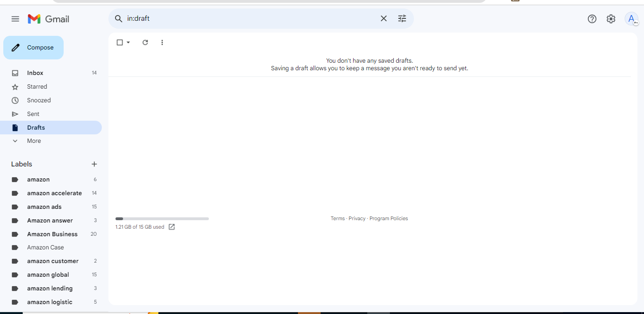
Task: Click the tag icon beside amazon global
Action: pos(15,275)
